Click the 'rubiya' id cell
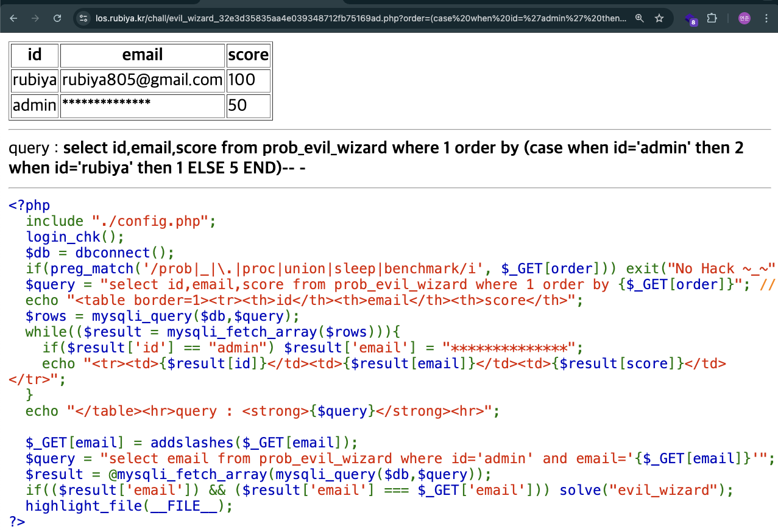This screenshot has width=778, height=532. pos(35,80)
